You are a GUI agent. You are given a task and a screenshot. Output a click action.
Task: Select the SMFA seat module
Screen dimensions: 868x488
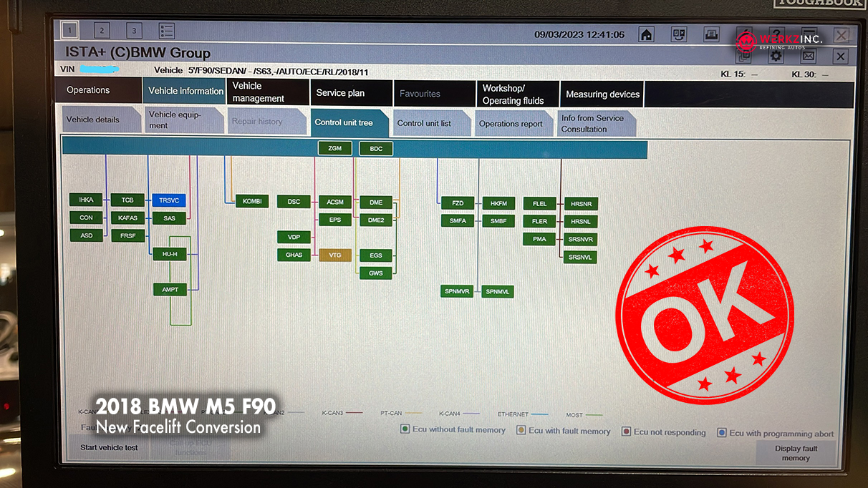point(458,221)
